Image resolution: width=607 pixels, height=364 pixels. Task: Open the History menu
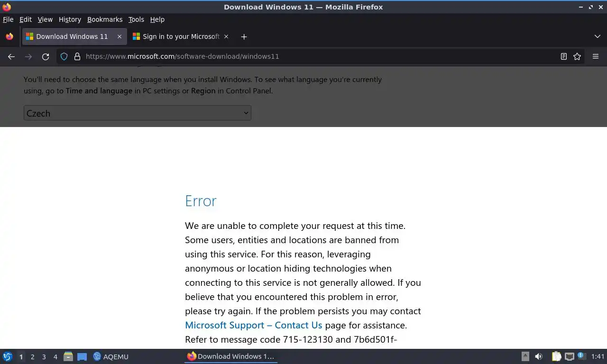point(70,19)
